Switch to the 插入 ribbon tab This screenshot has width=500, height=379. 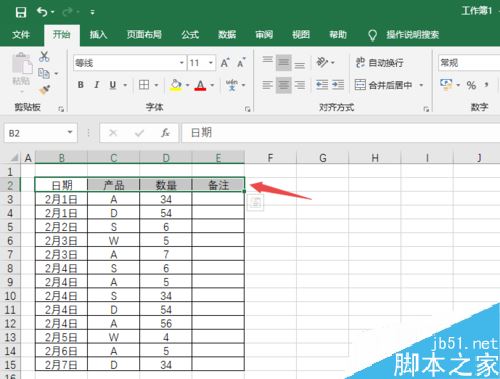98,35
